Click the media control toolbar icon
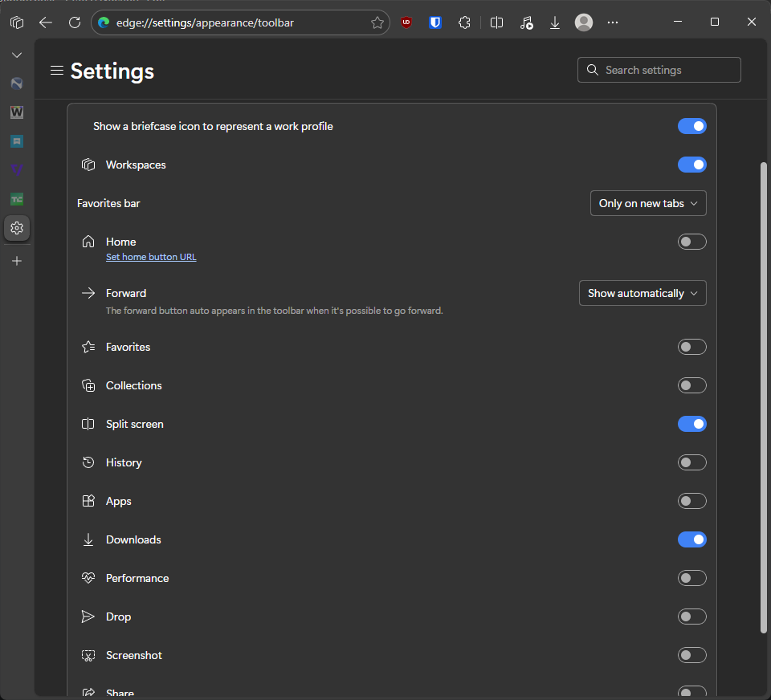 [526, 22]
